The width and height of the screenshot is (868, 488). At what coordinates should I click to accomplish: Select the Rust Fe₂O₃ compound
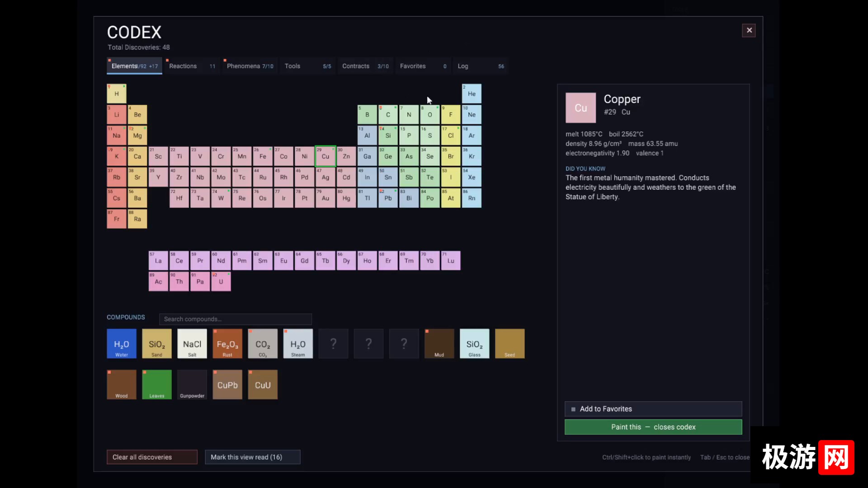(x=227, y=343)
